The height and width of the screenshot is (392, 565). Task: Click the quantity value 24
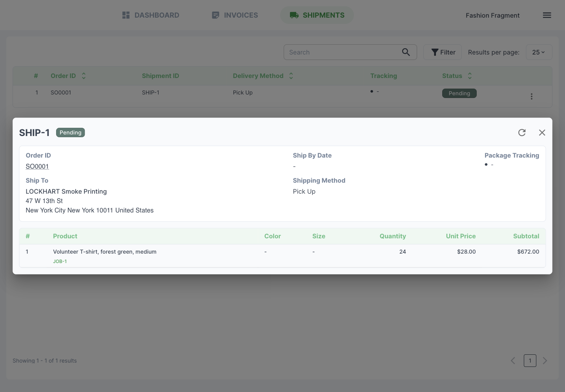[403, 252]
